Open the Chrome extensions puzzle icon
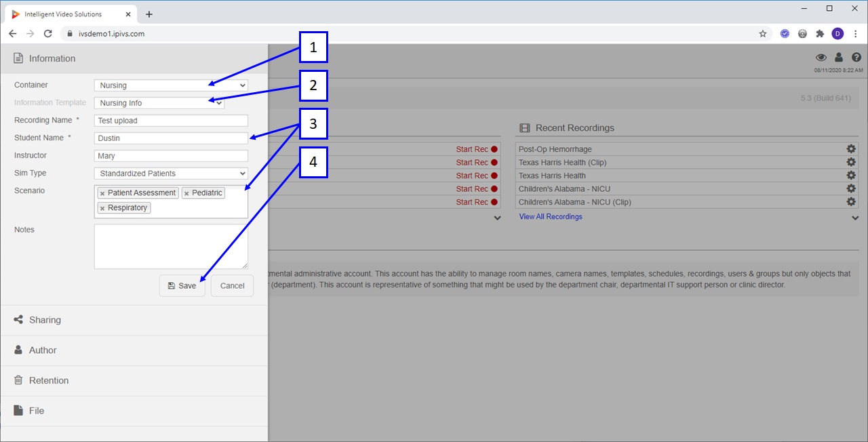 pos(820,33)
